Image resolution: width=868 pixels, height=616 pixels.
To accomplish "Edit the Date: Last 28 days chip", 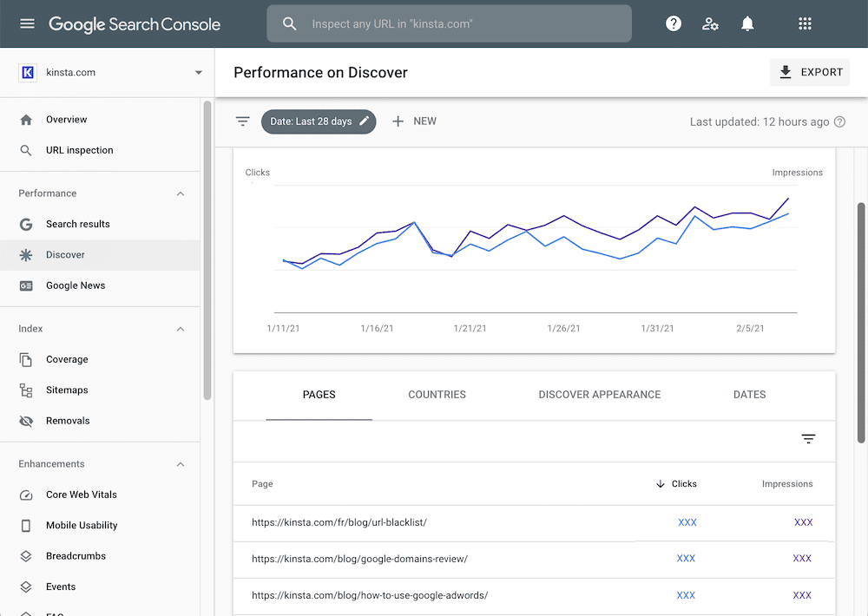I will (318, 121).
